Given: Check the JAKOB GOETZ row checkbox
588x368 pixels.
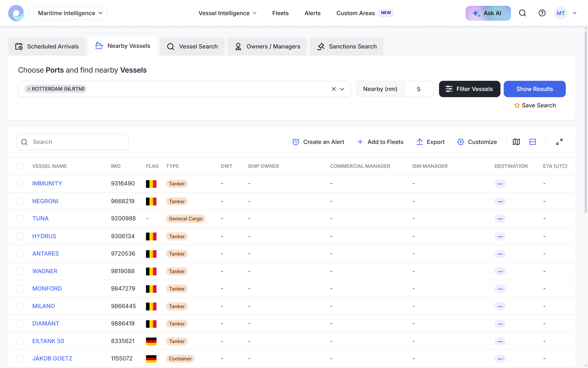Looking at the screenshot, I should click(x=20, y=359).
